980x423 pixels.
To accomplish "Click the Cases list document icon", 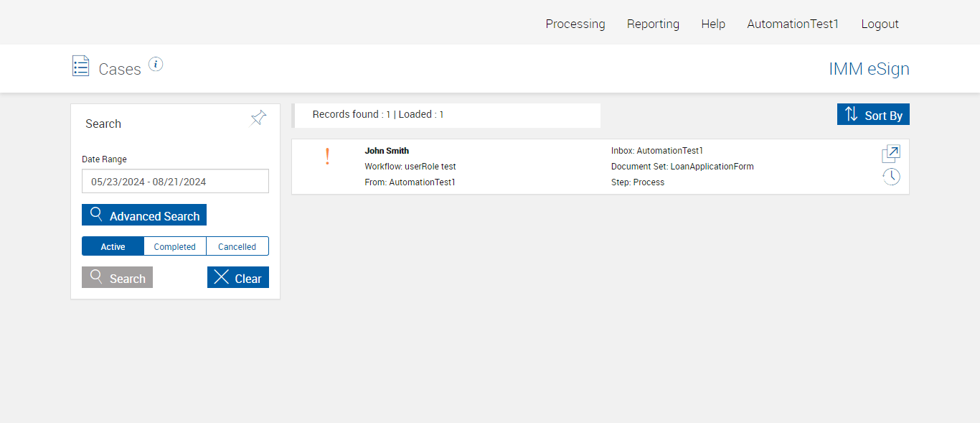I will tap(81, 66).
